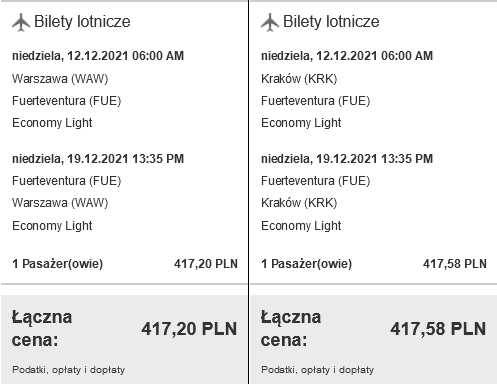Screen dimensions: 497x384
Task: Click the Kraków (KRK) departure airport
Action: point(299,79)
